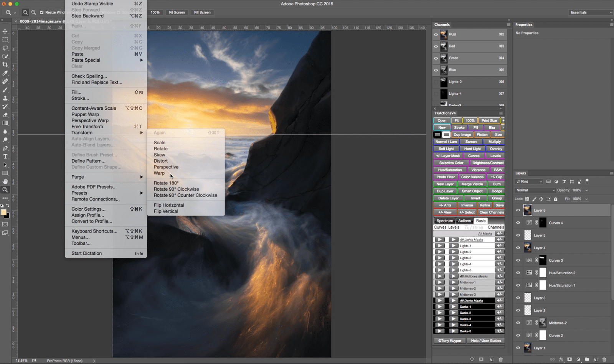This screenshot has width=614, height=364.
Task: Click the delete layer trash icon
Action: [604, 359]
